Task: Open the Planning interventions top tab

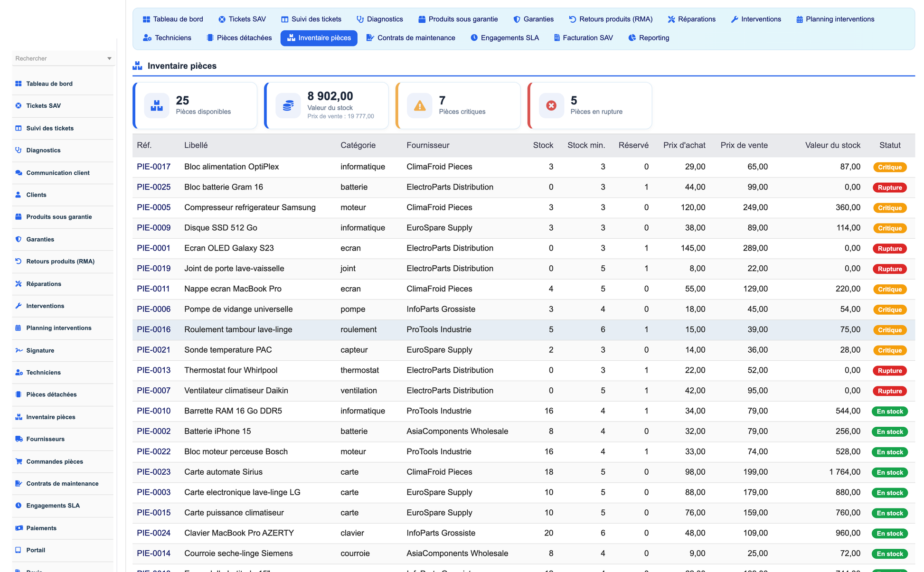Action: (835, 19)
